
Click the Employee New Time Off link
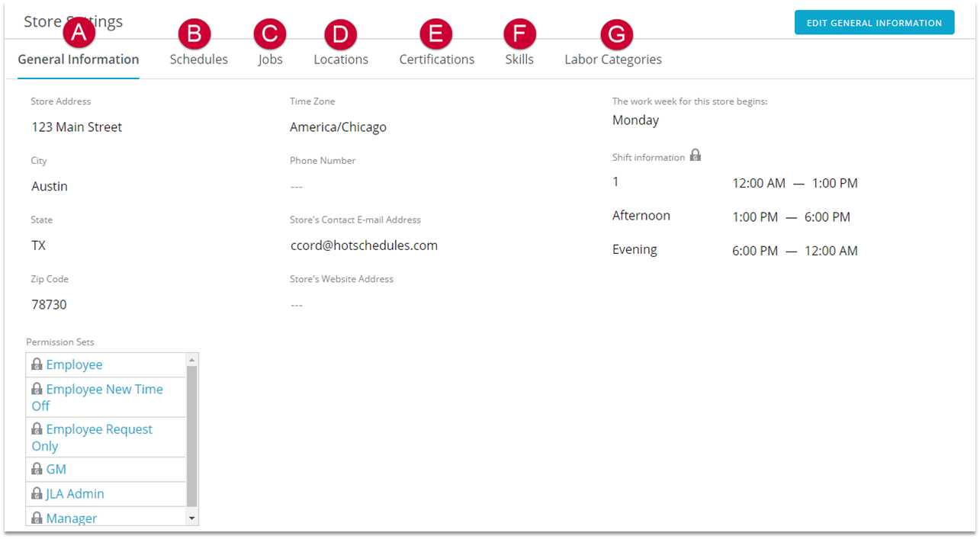click(x=104, y=390)
